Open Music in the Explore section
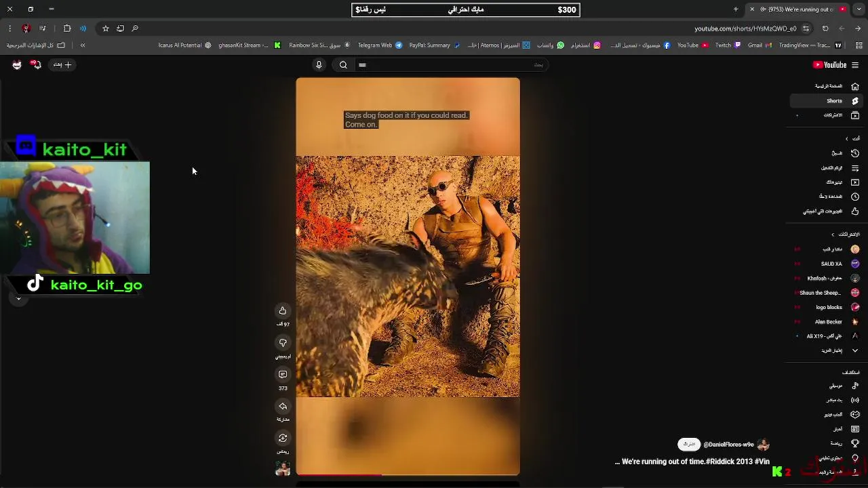Screen dimensions: 868x488 pos(828,386)
